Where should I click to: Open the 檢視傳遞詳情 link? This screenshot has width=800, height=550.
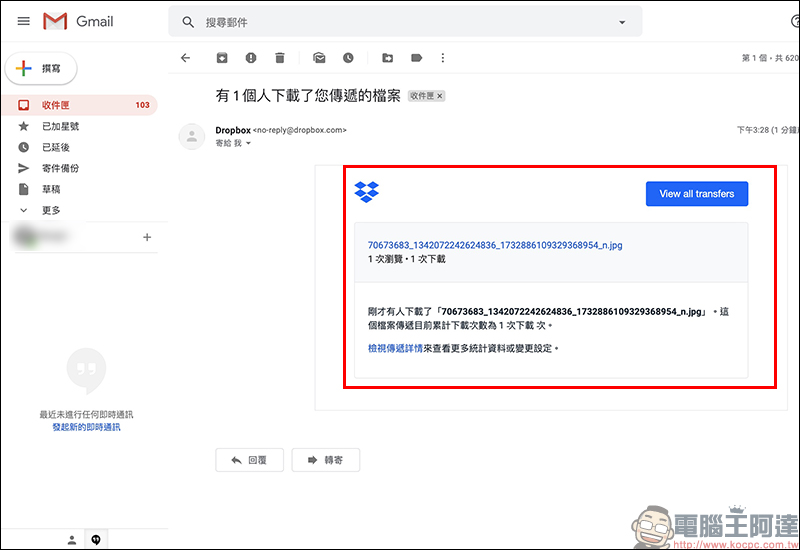[x=395, y=348]
